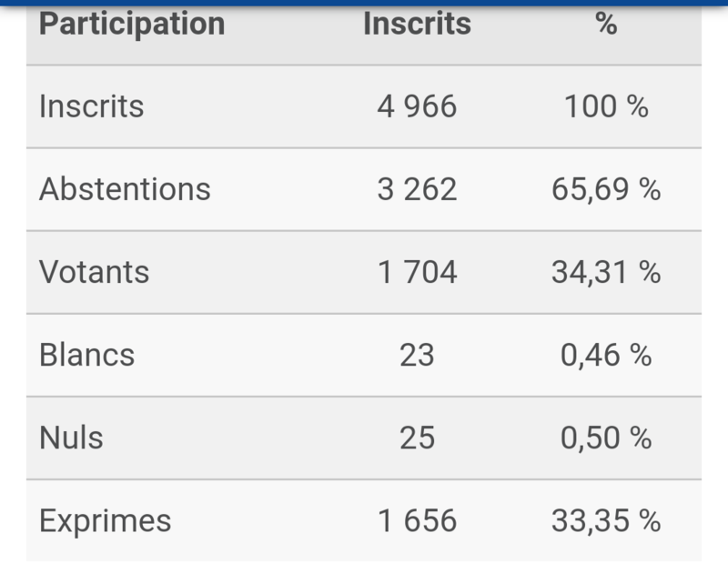Click the 34,31 % turnout value
The image size is (728, 564).
[606, 272]
